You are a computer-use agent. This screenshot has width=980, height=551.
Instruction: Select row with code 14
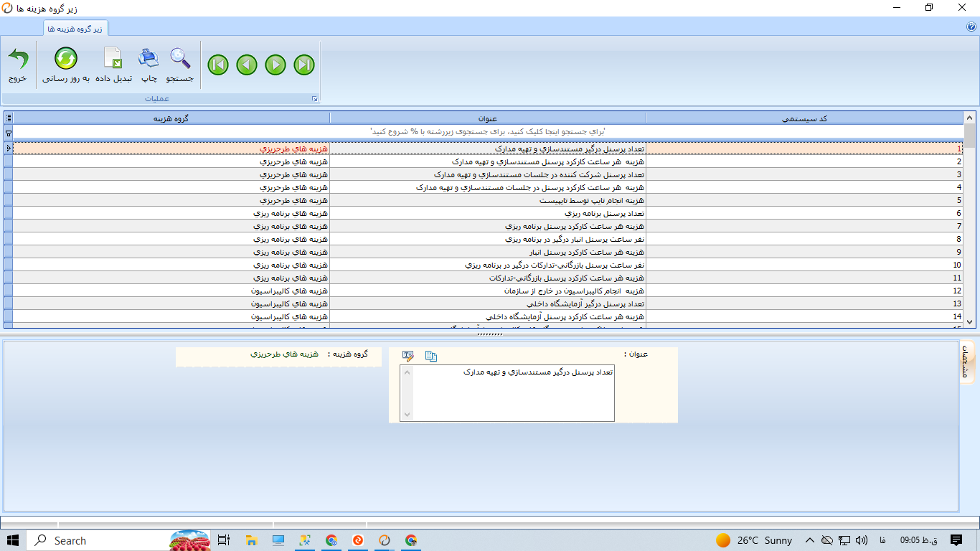pyautogui.click(x=488, y=316)
